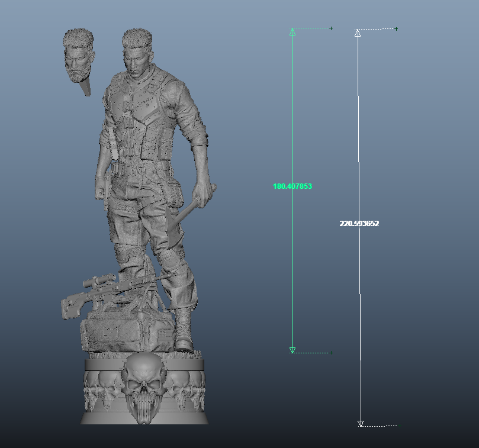This screenshot has height=448, width=479.
Task: Click the white measurement's bottom arrowhead
Action: [361, 423]
